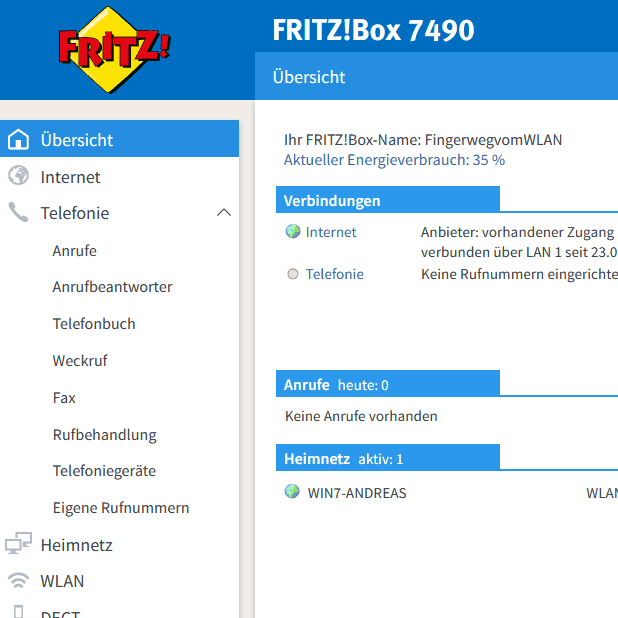Click the Übersicht page heading

coord(309,77)
